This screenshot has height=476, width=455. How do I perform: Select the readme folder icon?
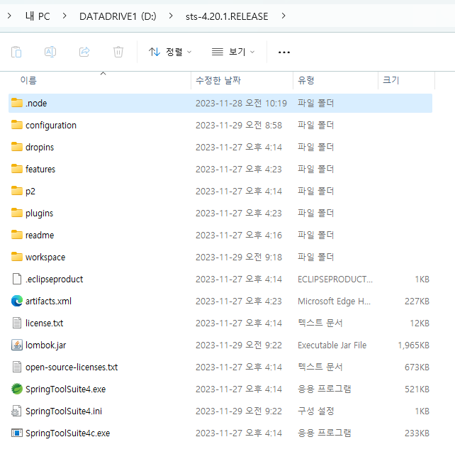click(x=17, y=235)
